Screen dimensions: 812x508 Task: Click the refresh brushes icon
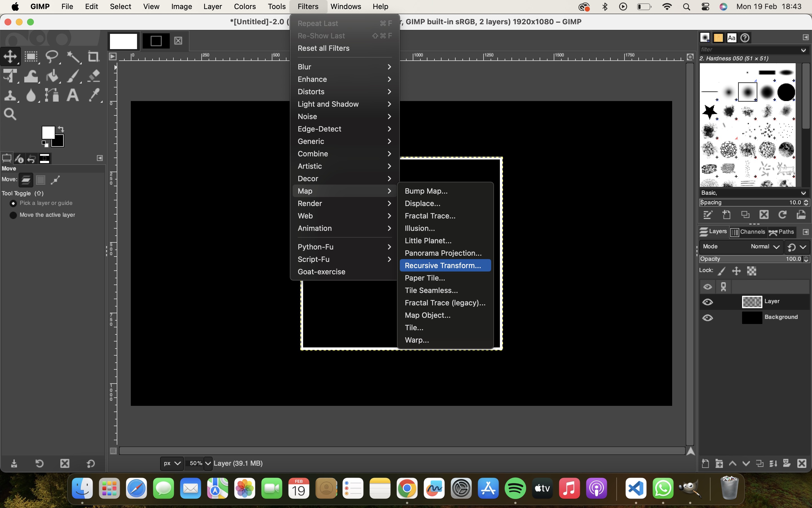[782, 215]
